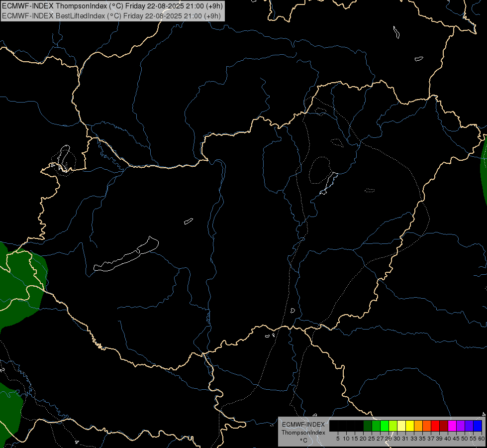The height and width of the screenshot is (448, 487).
Task: Click the ECMWF-INDEX ThompsonIndex title line
Action: tap(112, 6)
